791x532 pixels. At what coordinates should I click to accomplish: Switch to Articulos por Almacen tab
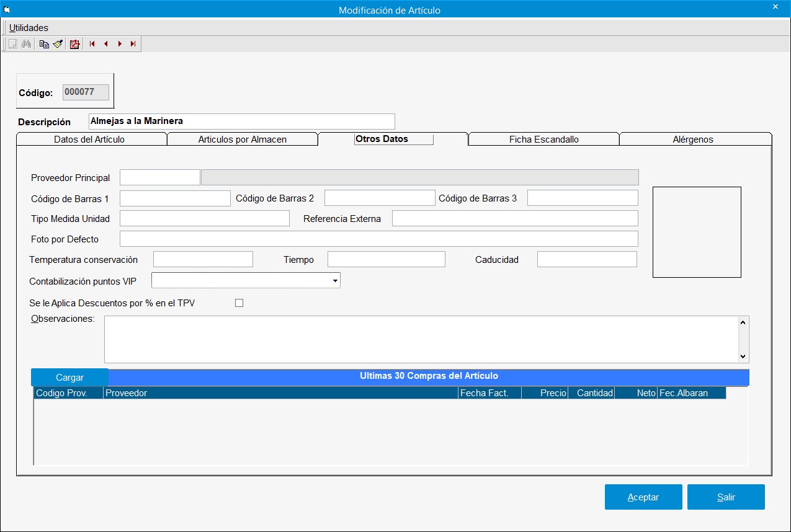tap(243, 140)
